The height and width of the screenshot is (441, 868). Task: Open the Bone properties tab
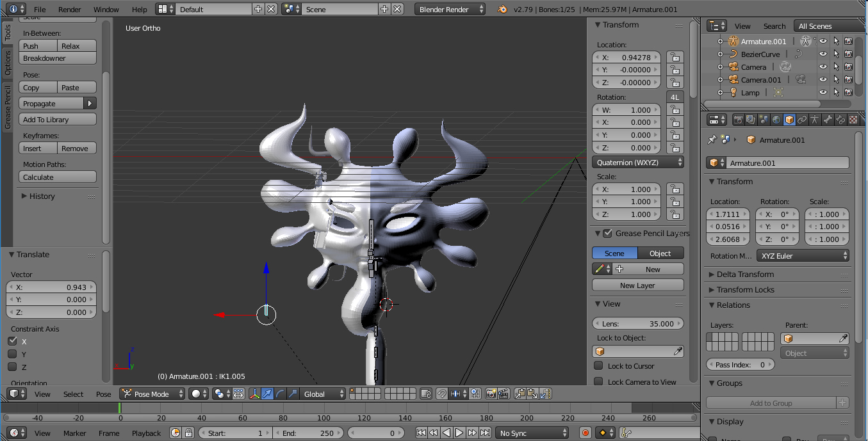(x=828, y=120)
